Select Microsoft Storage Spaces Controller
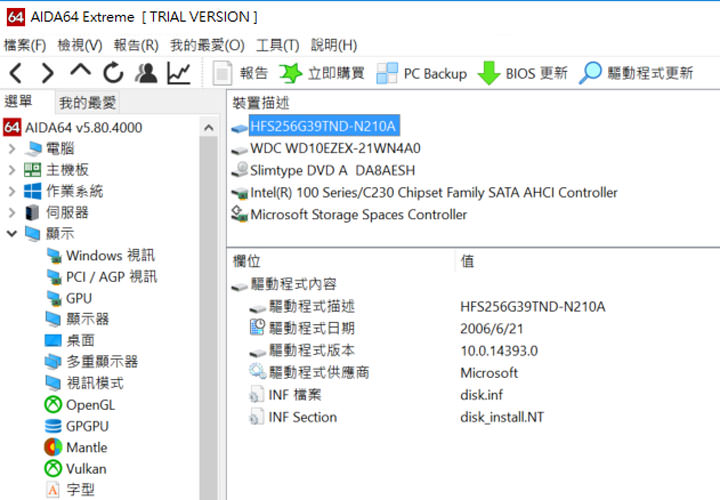This screenshot has height=500, width=720. (359, 214)
